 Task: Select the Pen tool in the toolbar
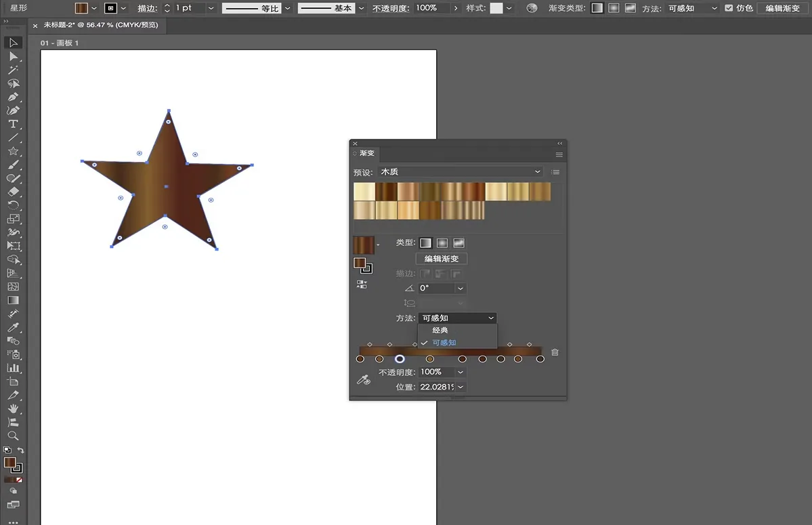point(13,97)
